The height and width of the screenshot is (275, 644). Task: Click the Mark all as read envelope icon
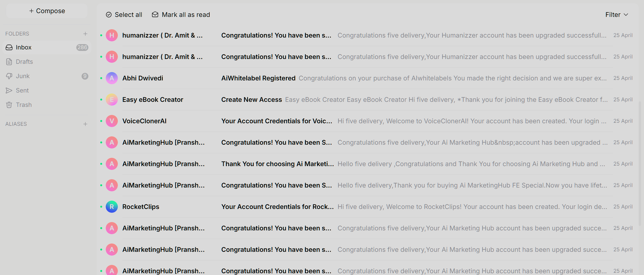click(x=155, y=15)
